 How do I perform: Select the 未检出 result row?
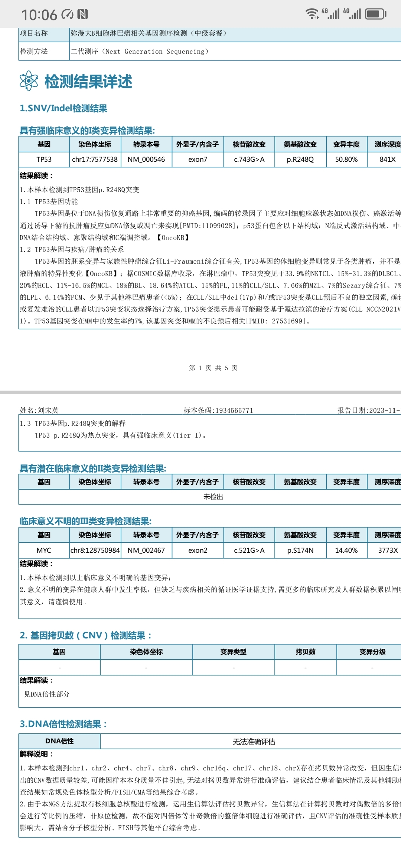pos(210,497)
